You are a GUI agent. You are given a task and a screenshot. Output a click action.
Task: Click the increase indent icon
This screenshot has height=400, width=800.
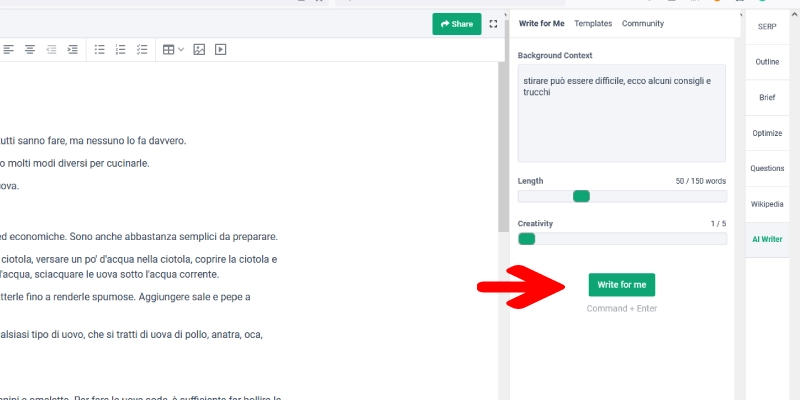[72, 49]
